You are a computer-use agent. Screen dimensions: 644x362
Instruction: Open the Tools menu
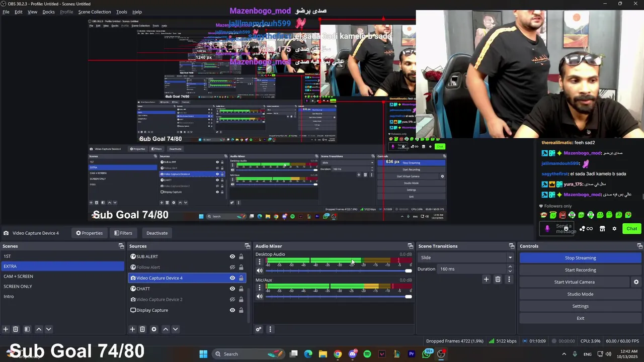122,12
